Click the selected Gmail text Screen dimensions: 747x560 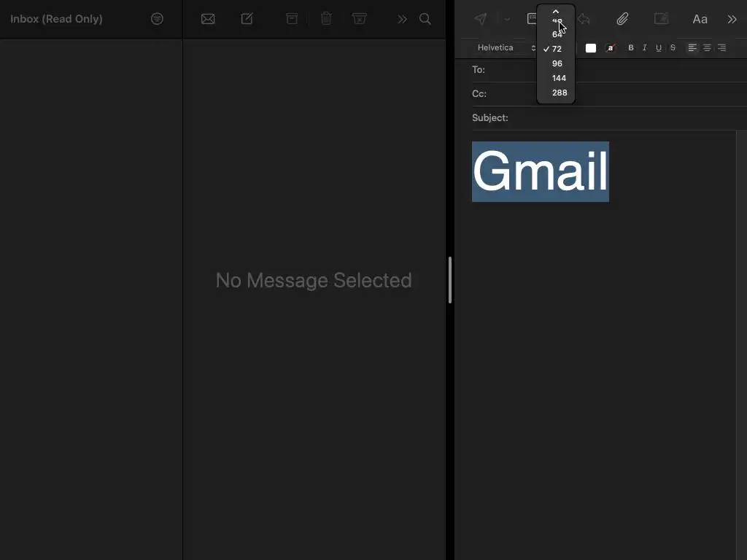click(541, 171)
